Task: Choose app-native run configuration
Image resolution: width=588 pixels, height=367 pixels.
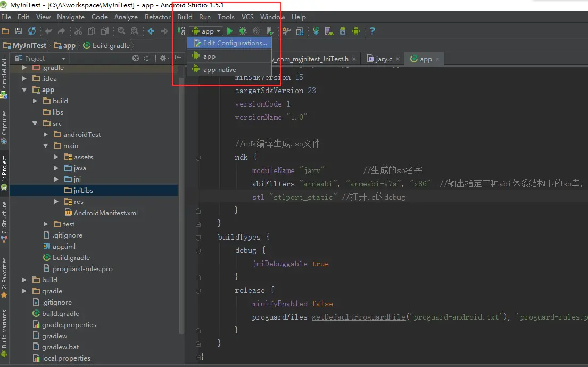Action: [229, 69]
